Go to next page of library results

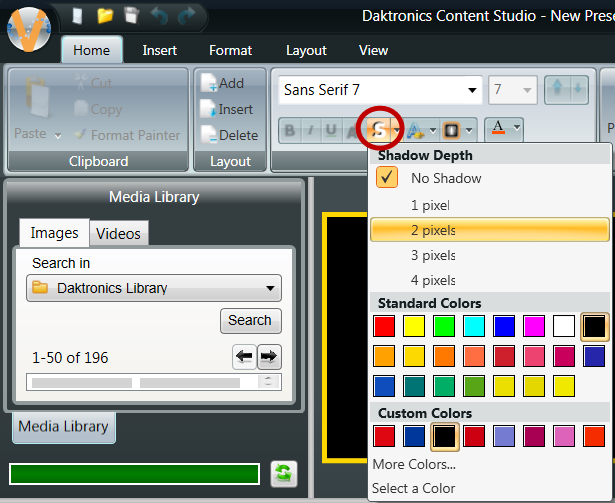[269, 357]
